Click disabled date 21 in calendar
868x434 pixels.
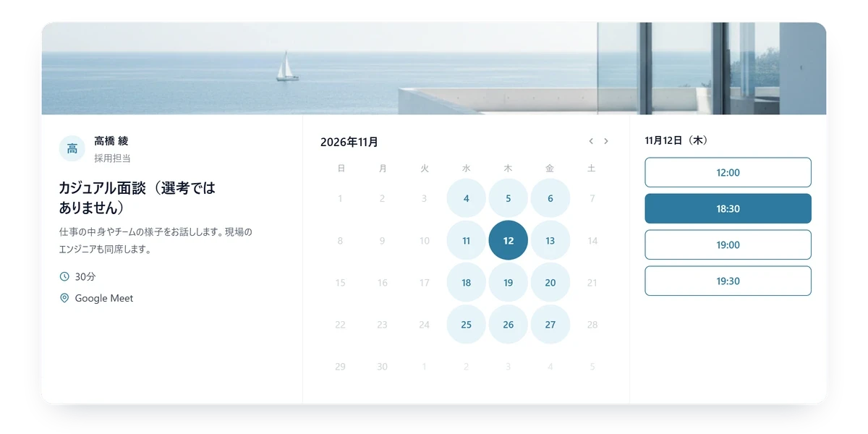pyautogui.click(x=592, y=282)
